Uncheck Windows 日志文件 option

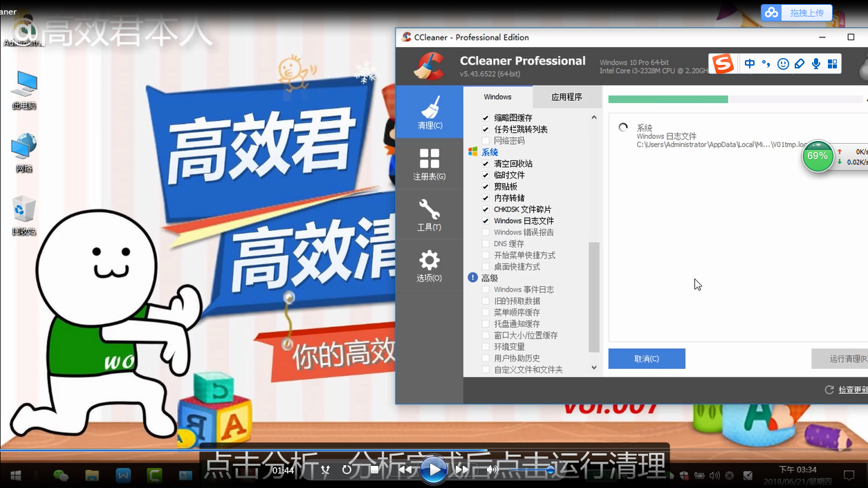[486, 221]
